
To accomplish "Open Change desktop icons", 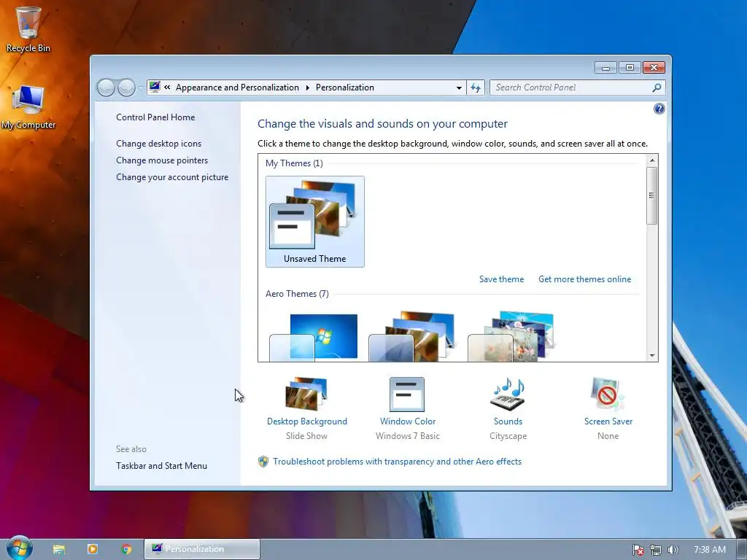I will click(158, 144).
